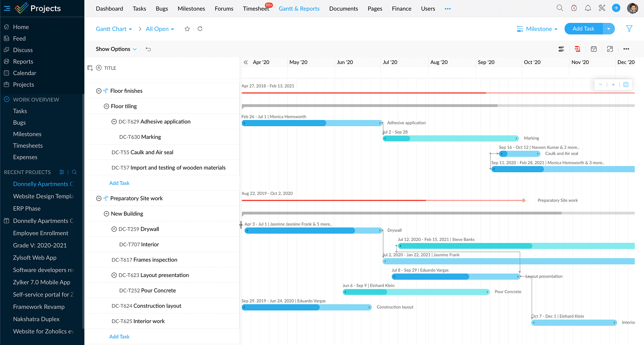Open the Timesheet tab
The image size is (644, 345).
coord(256,9)
